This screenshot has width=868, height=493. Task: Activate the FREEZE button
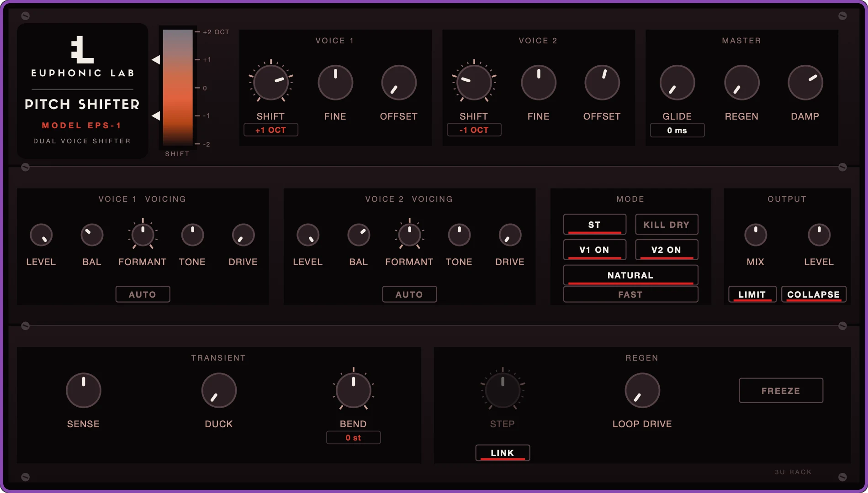[781, 391]
